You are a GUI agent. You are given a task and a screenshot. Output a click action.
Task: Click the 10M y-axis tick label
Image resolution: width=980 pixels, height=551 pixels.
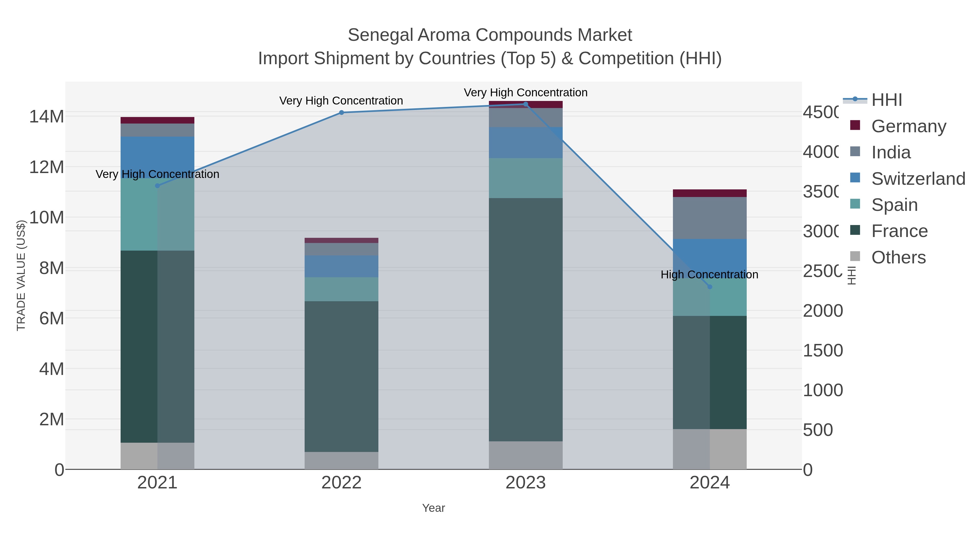[x=46, y=217]
